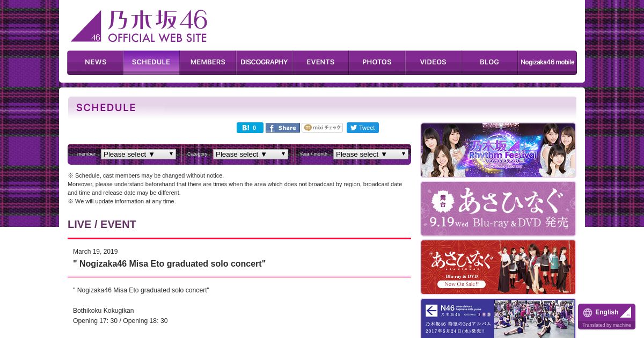Go to the DISCOGRAPHY tab

pos(264,62)
